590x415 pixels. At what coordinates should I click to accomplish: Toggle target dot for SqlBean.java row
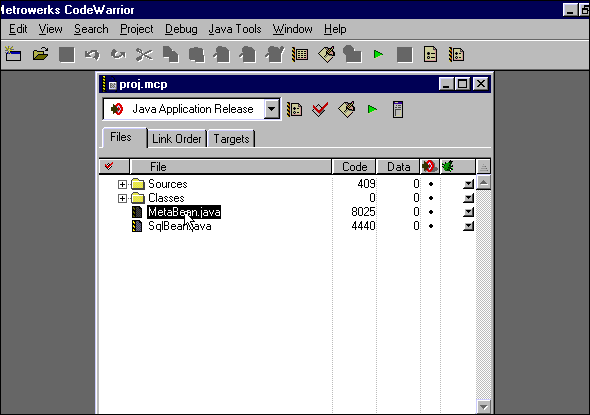coord(431,226)
